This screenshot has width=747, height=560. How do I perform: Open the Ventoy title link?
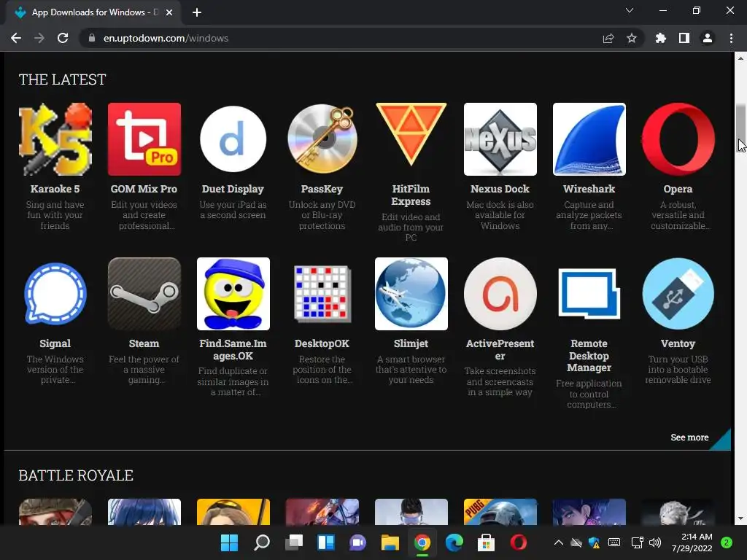pos(678,344)
